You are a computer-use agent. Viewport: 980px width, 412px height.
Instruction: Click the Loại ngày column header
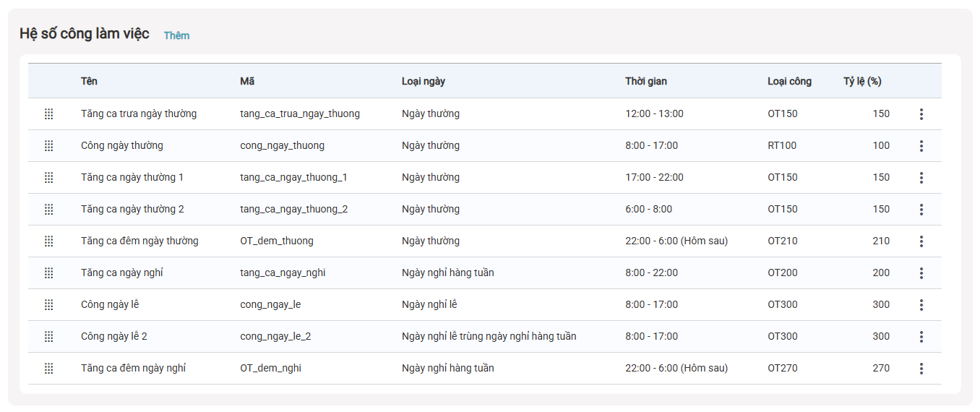point(424,81)
